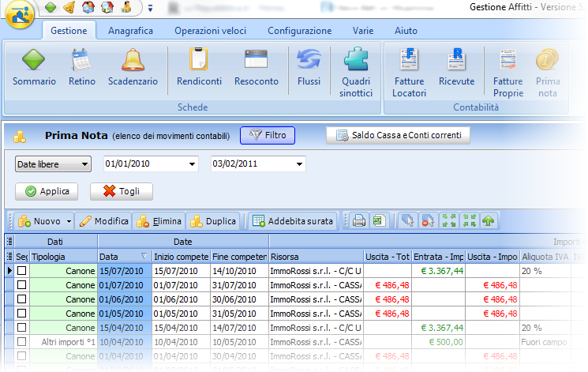
Task: Check the box for 01/07/2010 Canone row
Action: (22, 284)
